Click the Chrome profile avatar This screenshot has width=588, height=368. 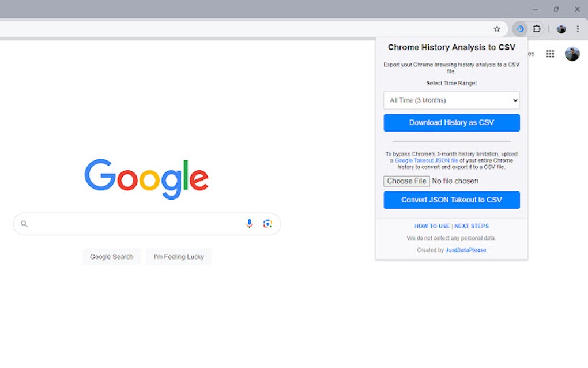click(x=561, y=29)
